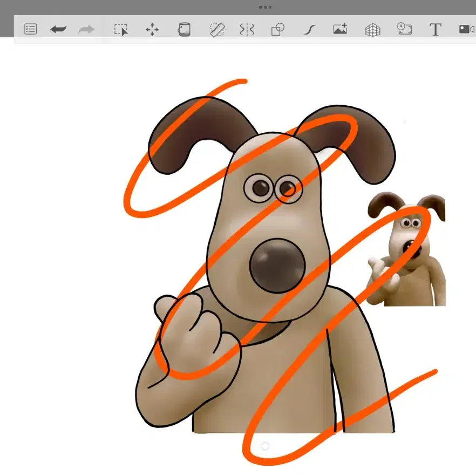
Task: Open the Time-lapse capture tool
Action: click(x=404, y=29)
